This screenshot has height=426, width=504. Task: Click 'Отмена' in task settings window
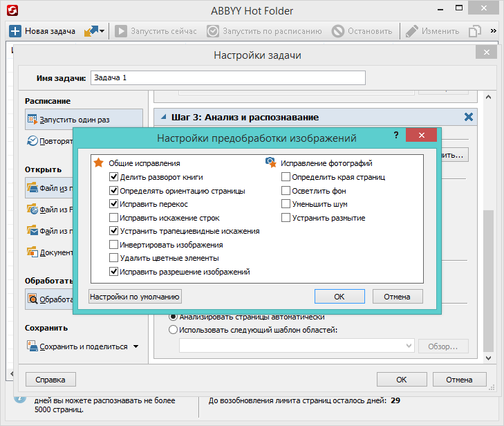(459, 380)
